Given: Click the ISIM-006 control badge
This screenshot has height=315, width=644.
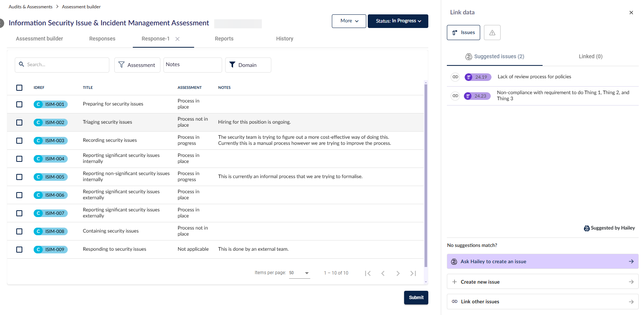Looking at the screenshot, I should coord(51,195).
